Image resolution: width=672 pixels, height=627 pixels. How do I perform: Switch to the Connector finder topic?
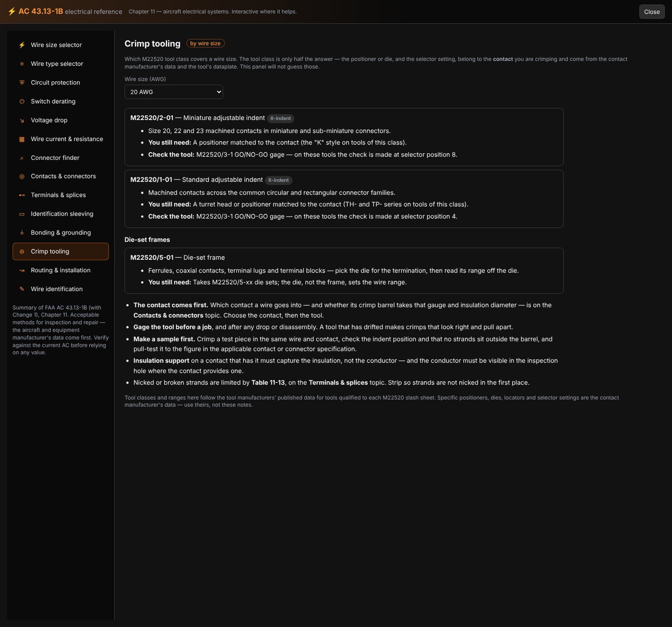(60, 158)
